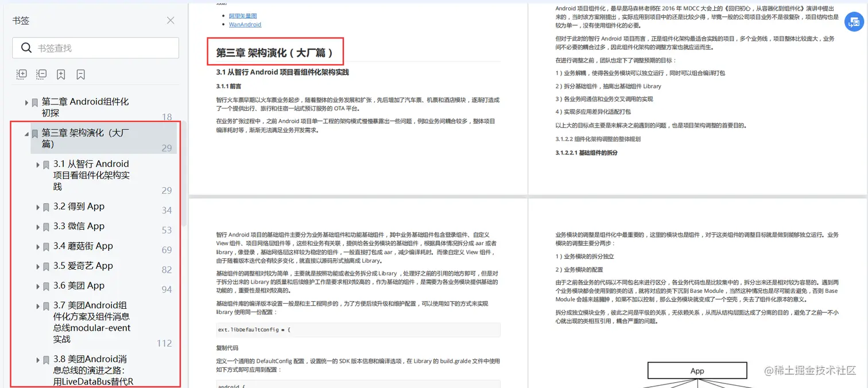Screen dimensions: 868x388
Task: Collapse all bookmarks with collapse-all icon
Action: point(41,74)
